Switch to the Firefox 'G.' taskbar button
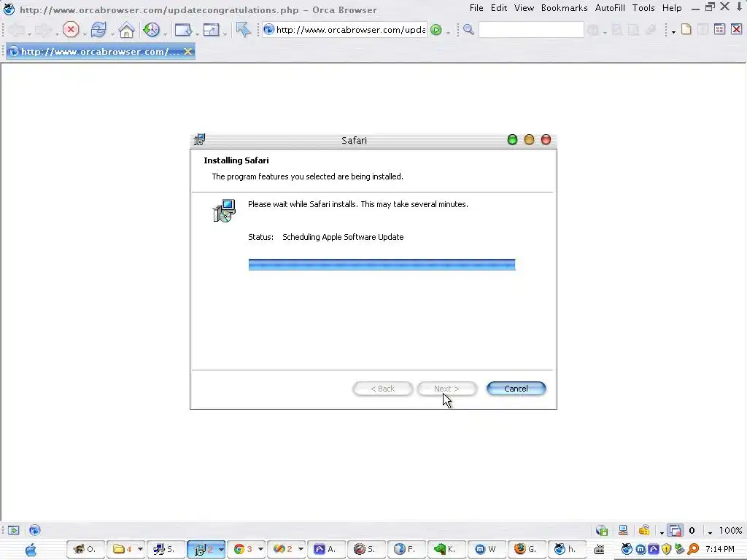 point(527,549)
